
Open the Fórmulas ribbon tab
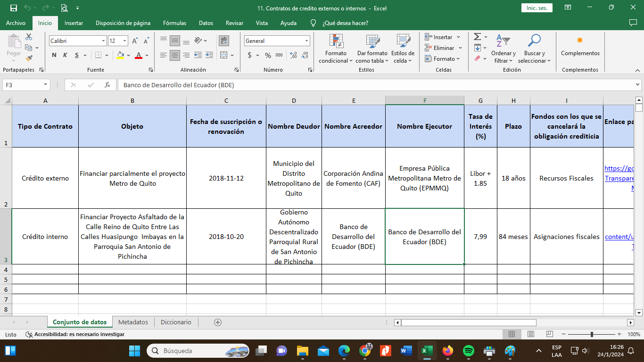[x=174, y=23]
